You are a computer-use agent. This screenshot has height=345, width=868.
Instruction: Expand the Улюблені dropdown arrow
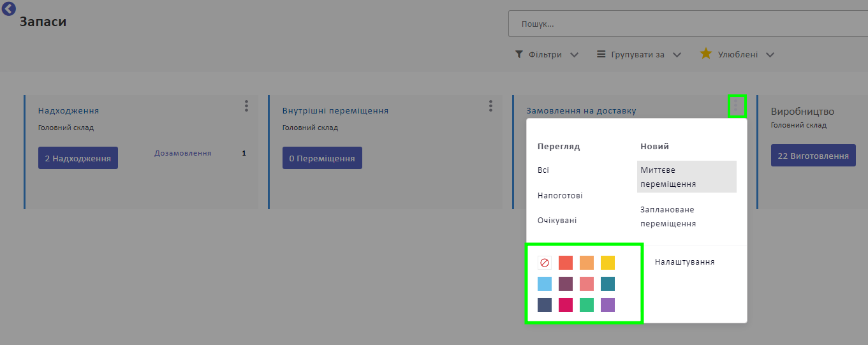[770, 55]
